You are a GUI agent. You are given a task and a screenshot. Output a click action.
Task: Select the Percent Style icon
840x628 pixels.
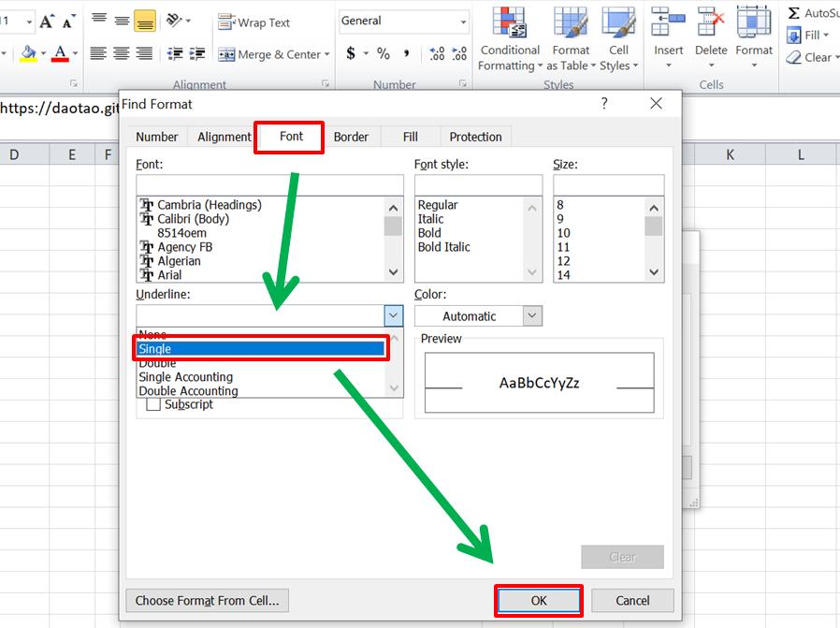[x=384, y=53]
